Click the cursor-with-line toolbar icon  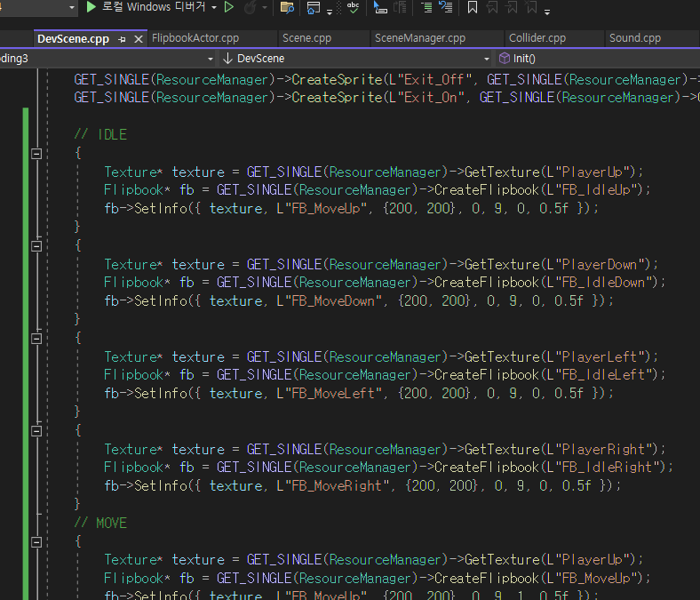pos(380,7)
